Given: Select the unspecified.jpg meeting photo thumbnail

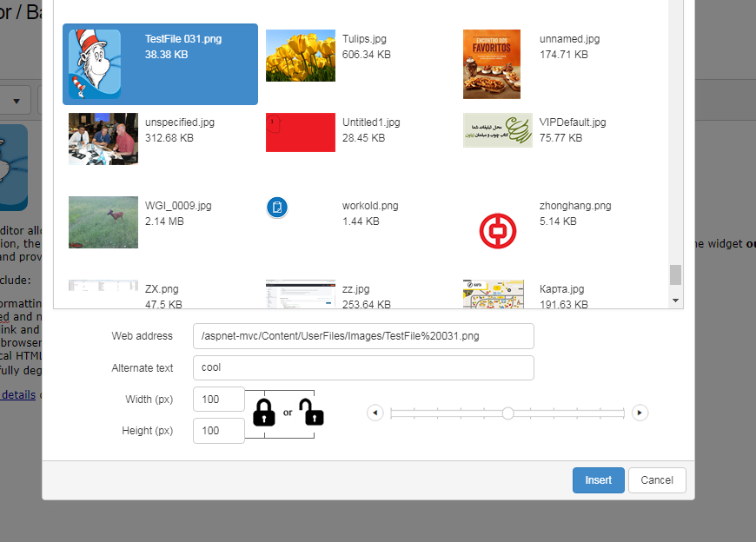Looking at the screenshot, I should (x=103, y=139).
